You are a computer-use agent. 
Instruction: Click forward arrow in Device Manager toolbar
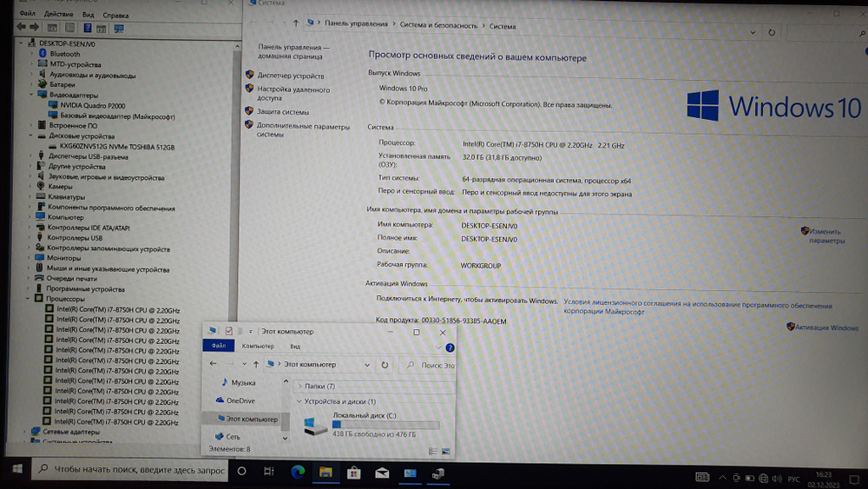[35, 27]
